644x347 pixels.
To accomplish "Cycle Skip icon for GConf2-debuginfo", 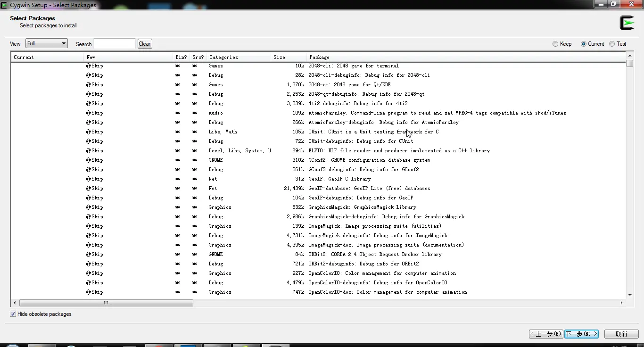I will pos(88,170).
